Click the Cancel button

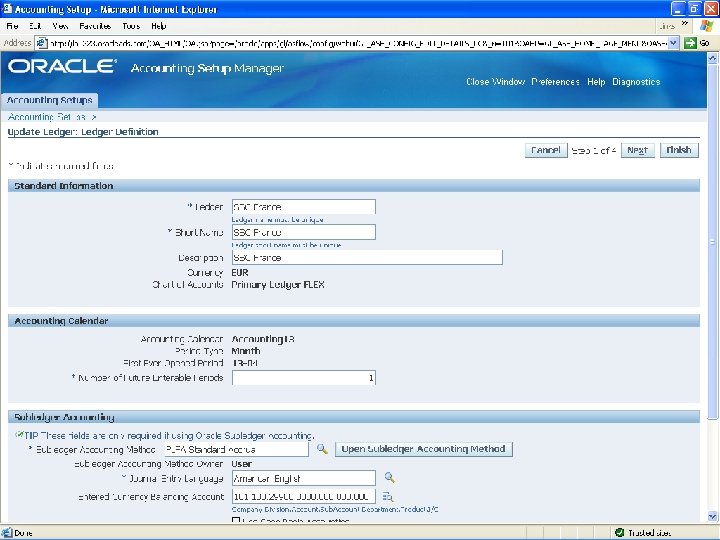click(x=546, y=150)
